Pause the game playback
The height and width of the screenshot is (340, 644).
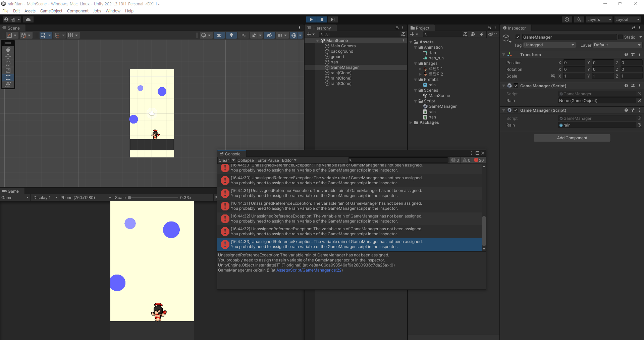point(322,19)
